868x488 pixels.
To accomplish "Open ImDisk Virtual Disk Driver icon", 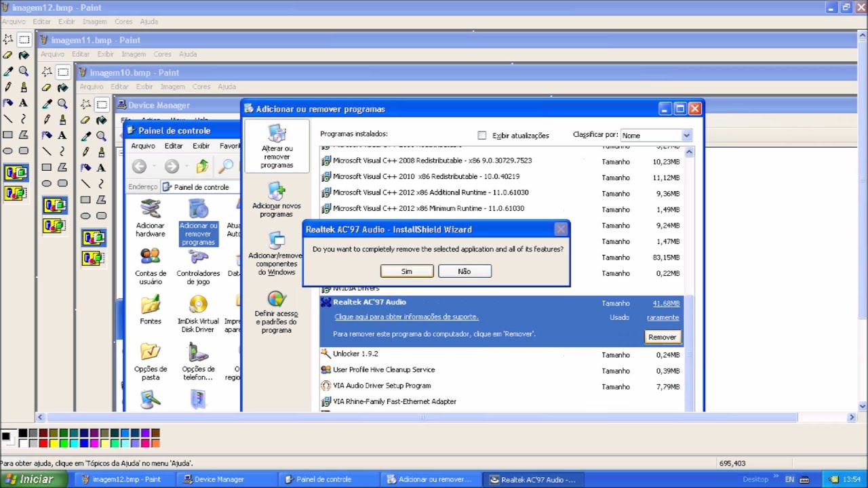I will coord(198,314).
